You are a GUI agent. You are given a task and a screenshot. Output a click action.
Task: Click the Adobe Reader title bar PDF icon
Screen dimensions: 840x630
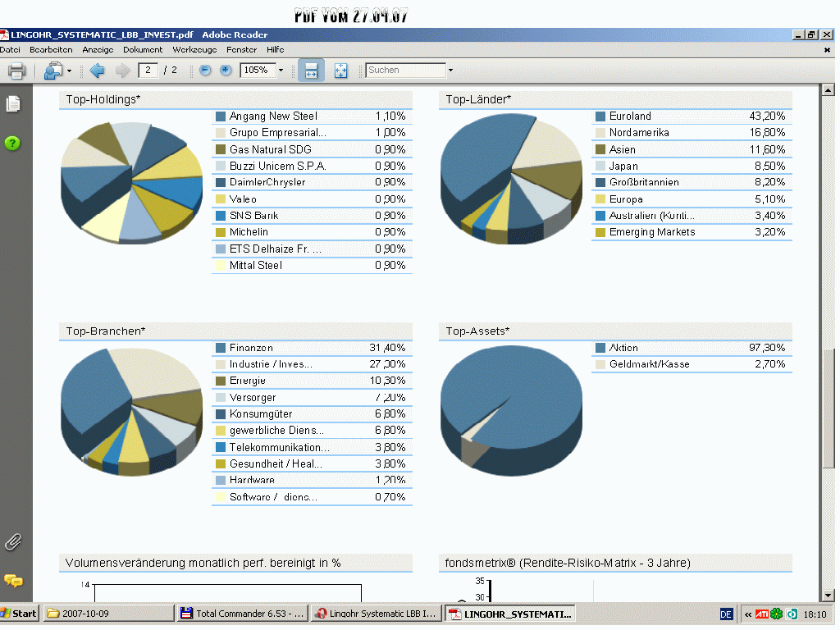4,34
